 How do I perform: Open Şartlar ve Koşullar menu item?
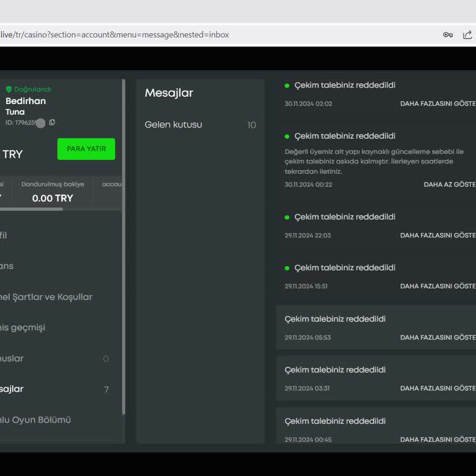[x=46, y=297]
